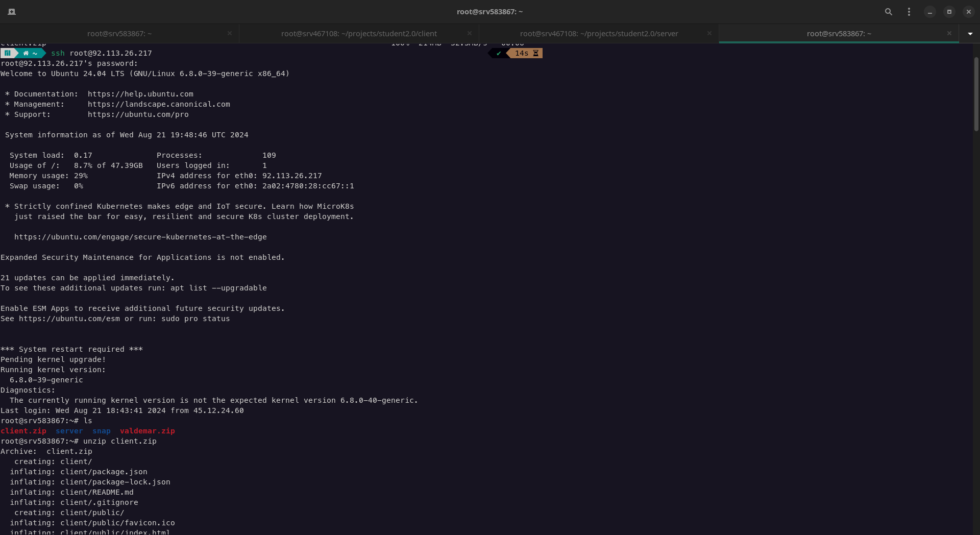
Task: Open the terminal search tool
Action: 889,12
